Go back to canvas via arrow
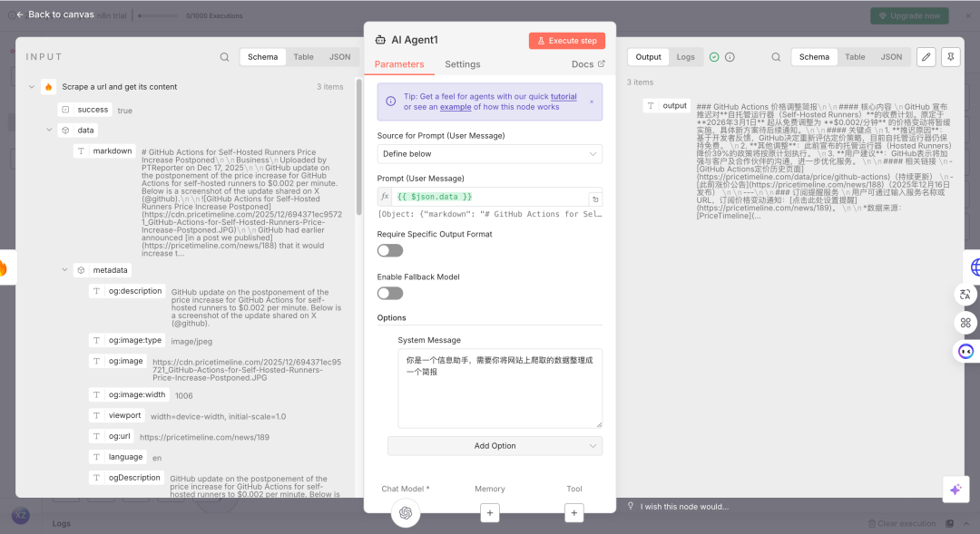Screen dimensions: 980x534 20,15
